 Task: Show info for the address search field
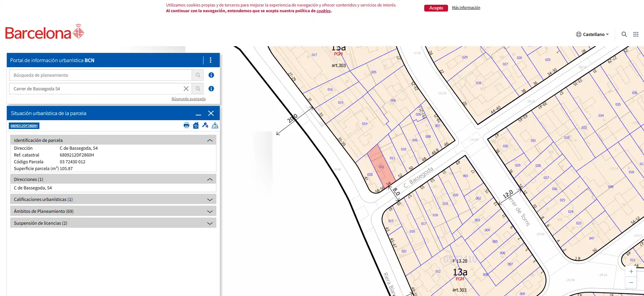coord(211,89)
